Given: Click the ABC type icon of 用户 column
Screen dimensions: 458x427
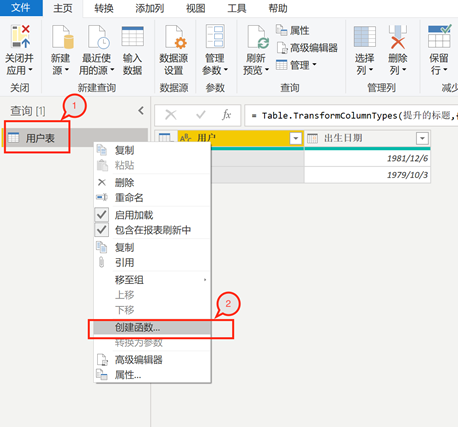Looking at the screenshot, I should click(x=185, y=138).
